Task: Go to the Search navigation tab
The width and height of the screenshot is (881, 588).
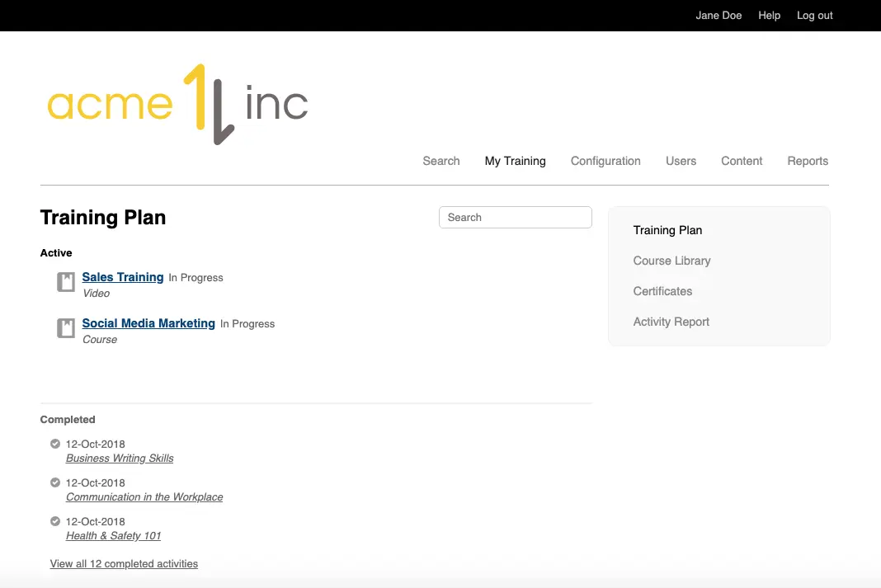Action: coord(440,161)
